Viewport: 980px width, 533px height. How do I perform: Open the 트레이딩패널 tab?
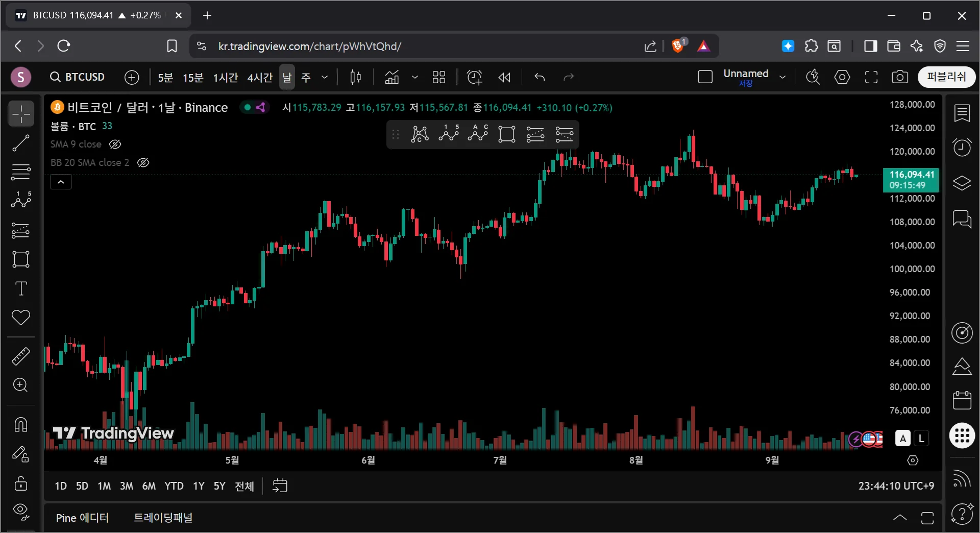163,518
